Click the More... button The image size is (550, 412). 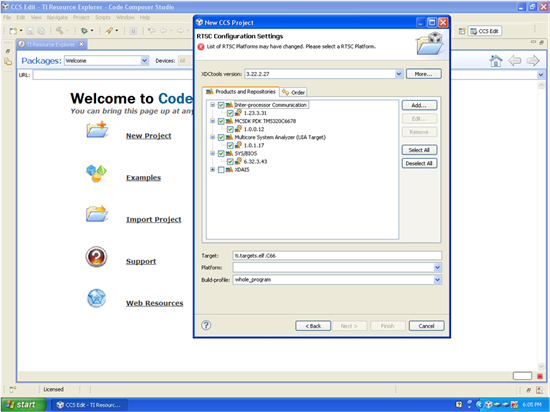pyautogui.click(x=423, y=74)
